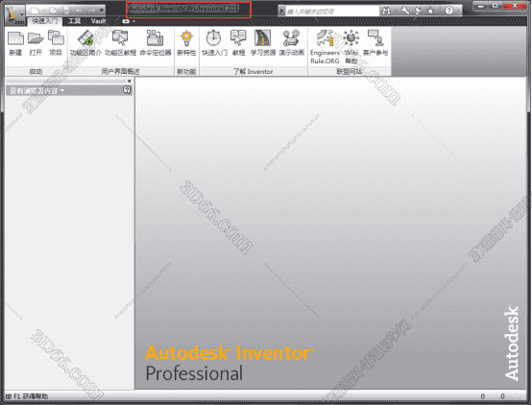Image resolution: width=532 pixels, height=405 pixels.
Task: Click the New document quick access icon
Action: [x=35, y=11]
